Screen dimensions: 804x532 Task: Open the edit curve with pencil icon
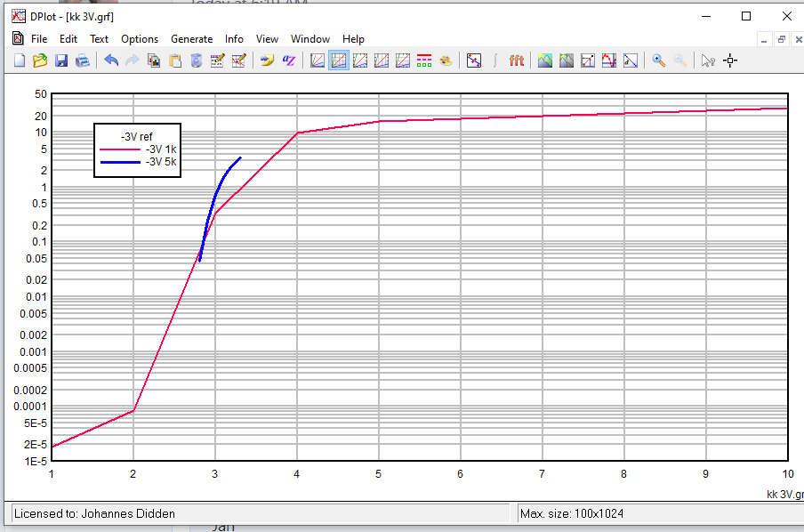point(239,60)
